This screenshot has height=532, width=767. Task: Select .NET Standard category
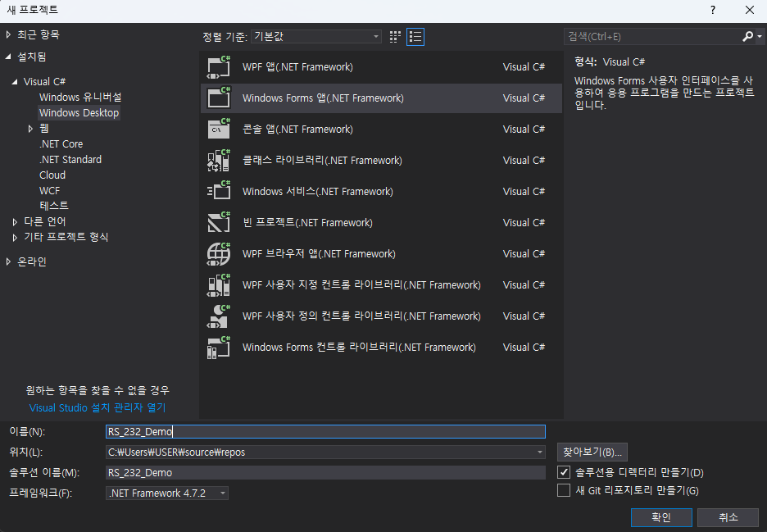(x=70, y=160)
